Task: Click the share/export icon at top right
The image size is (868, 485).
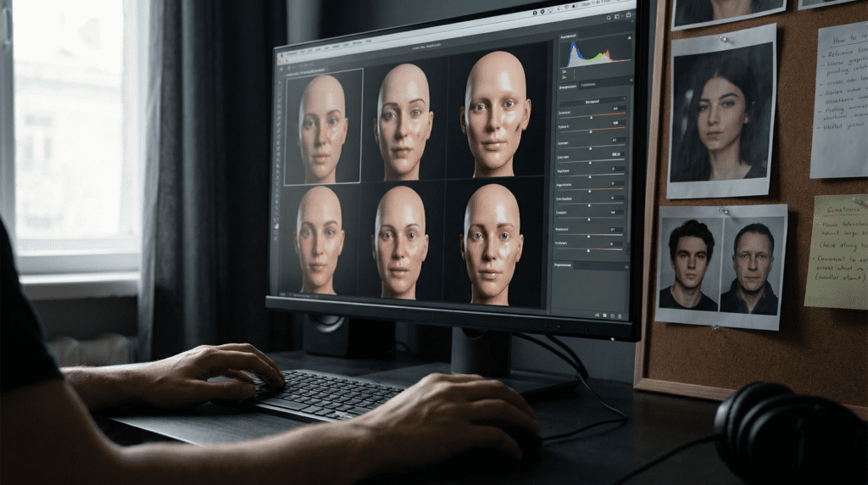Action: pos(630,14)
